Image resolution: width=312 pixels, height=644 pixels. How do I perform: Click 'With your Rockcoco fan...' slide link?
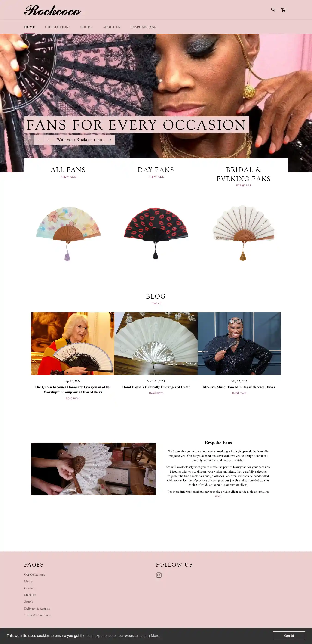coord(84,139)
